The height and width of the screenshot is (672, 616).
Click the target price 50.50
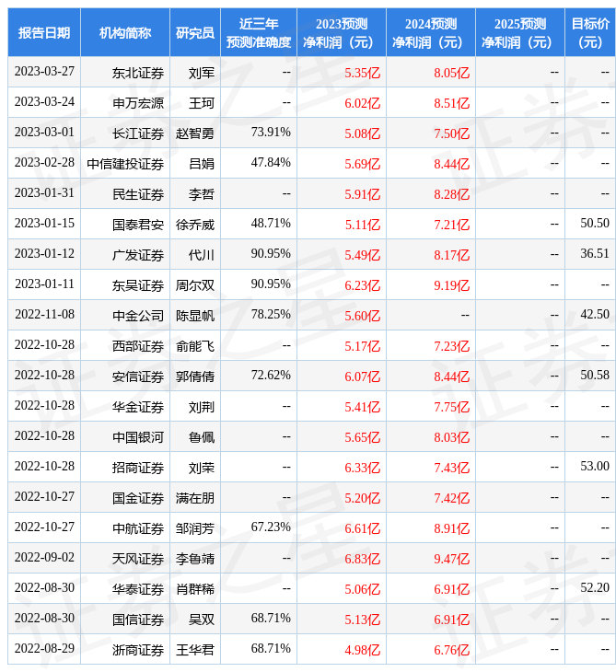[x=595, y=224]
